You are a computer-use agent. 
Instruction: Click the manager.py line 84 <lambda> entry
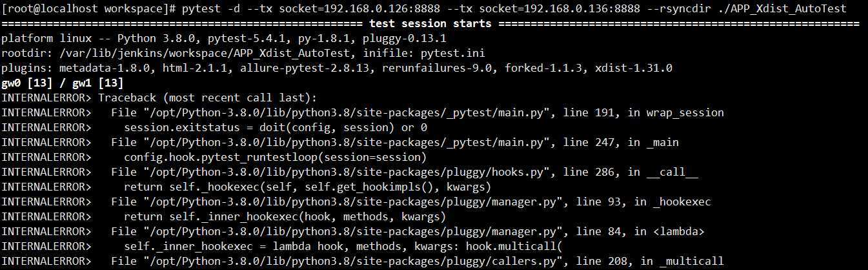[x=408, y=232]
